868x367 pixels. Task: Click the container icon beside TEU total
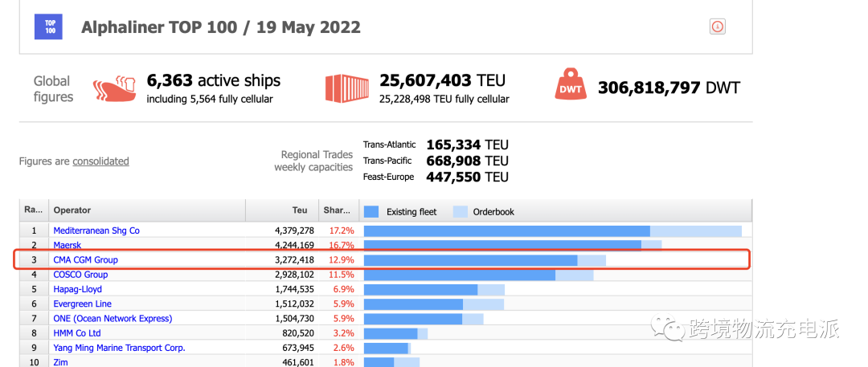tap(346, 88)
